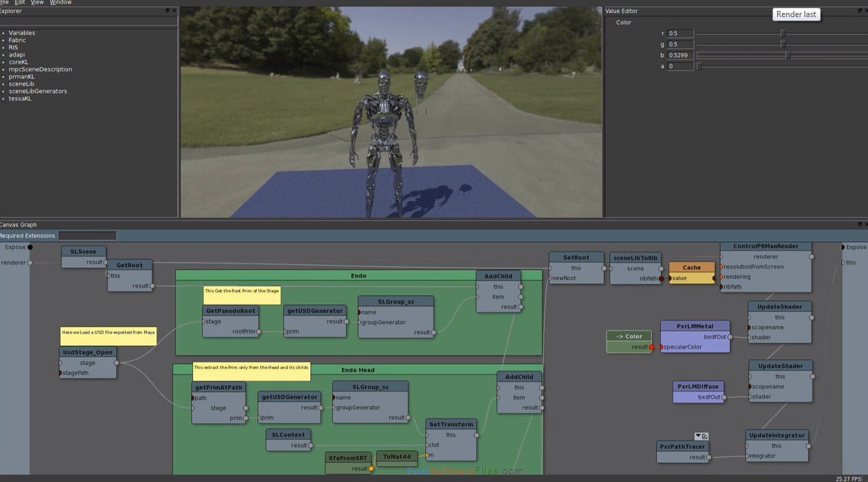Open the Window menu

coord(60,3)
